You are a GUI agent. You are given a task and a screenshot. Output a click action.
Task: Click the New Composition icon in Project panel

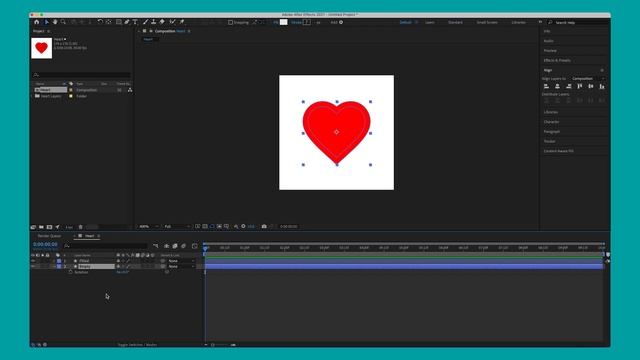tap(49, 227)
